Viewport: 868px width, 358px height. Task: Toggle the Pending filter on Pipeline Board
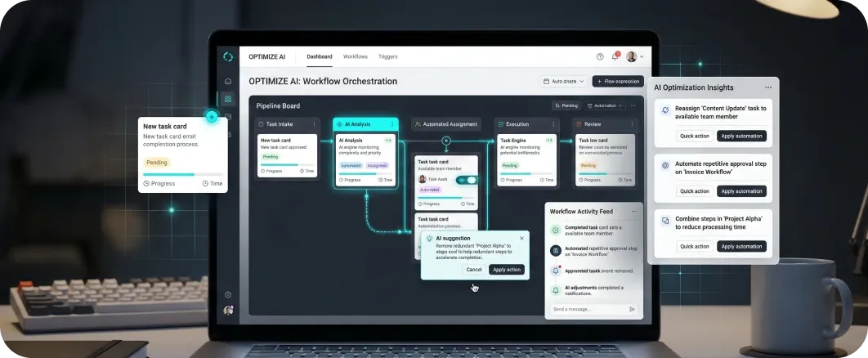(566, 105)
